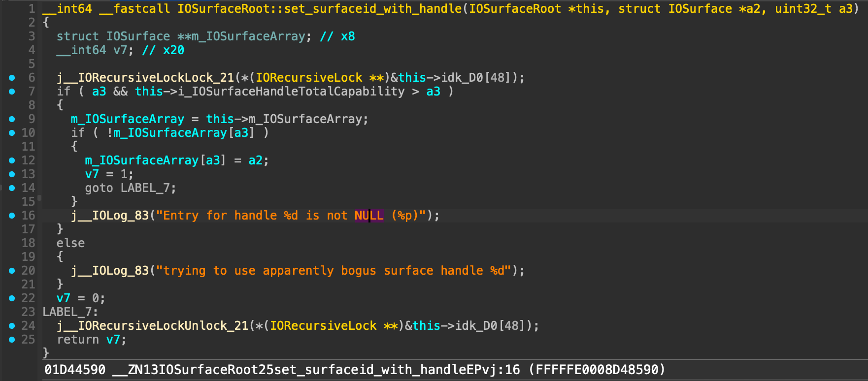868x381 pixels.
Task: Toggle breakpoint dot on line 6
Action: click(12, 78)
